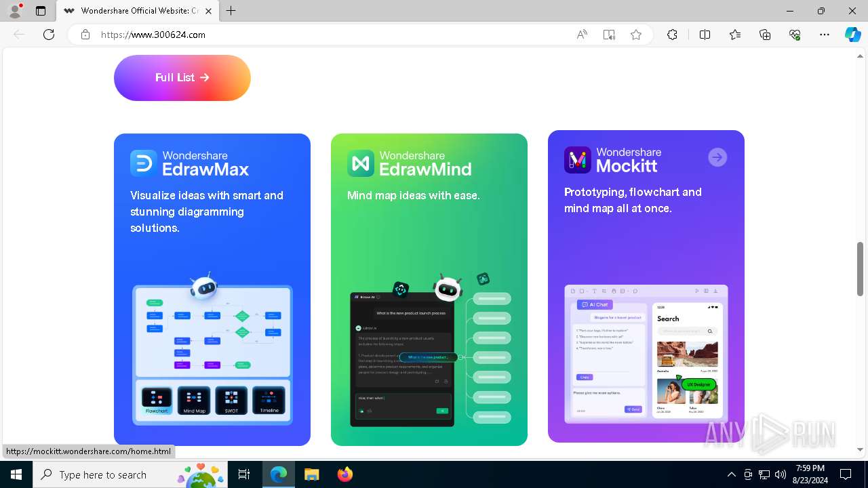Refresh the page in Edge
The height and width of the screenshot is (488, 868).
point(49,35)
